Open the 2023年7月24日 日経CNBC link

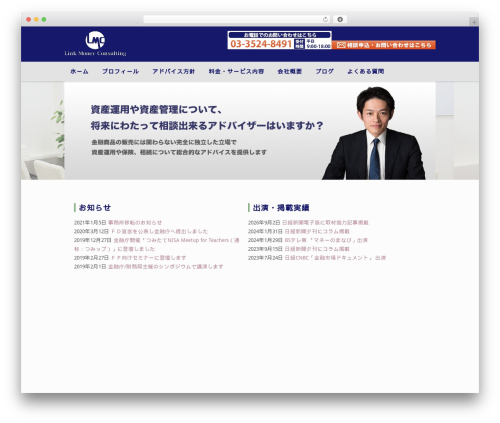[x=335, y=258]
